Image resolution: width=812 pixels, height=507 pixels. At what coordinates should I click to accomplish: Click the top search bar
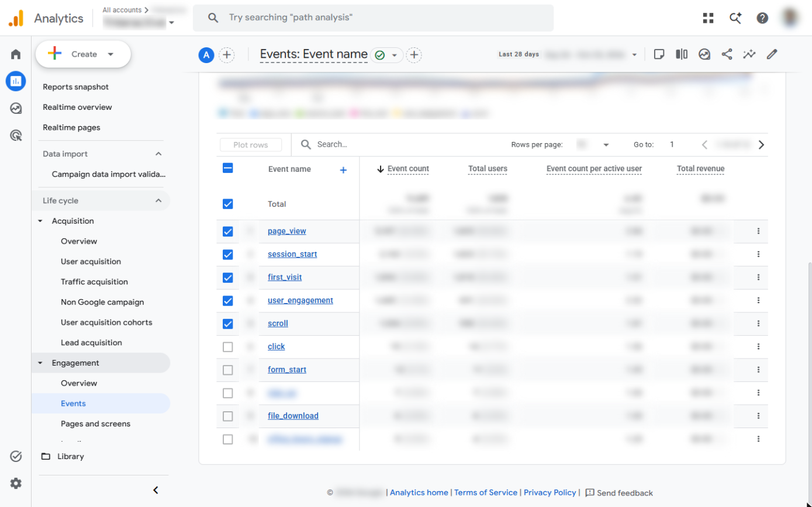coord(373,18)
